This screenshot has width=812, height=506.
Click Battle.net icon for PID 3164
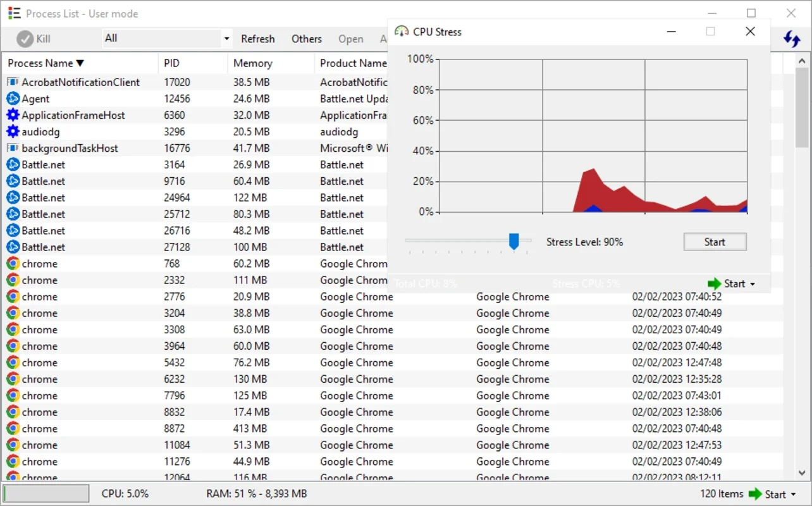(x=13, y=164)
